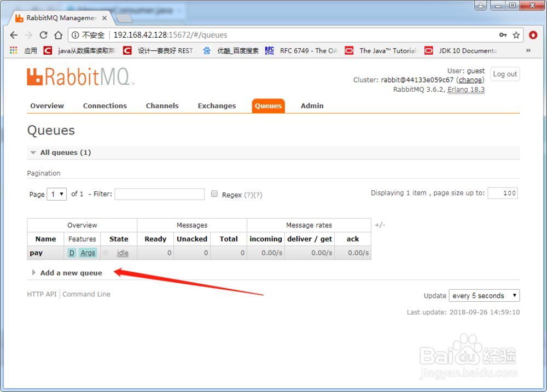The height and width of the screenshot is (392, 547).
Task: Close the RabbitMQ Management tab
Action: tap(104, 18)
